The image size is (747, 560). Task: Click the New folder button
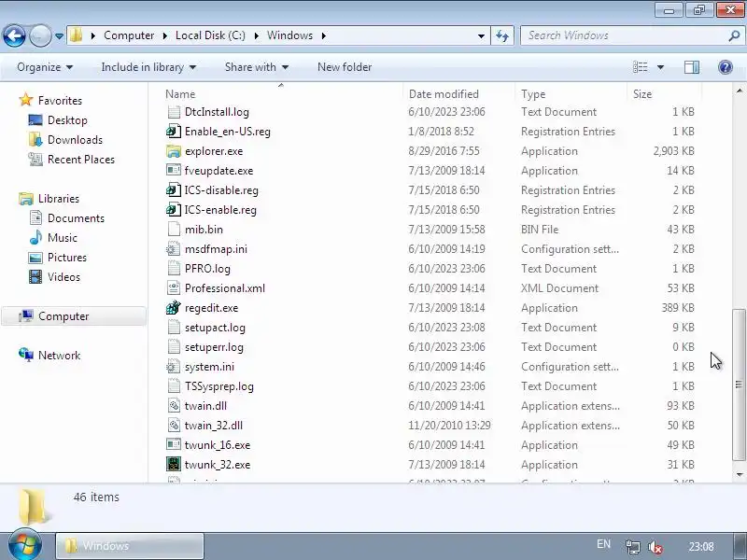[x=345, y=67]
